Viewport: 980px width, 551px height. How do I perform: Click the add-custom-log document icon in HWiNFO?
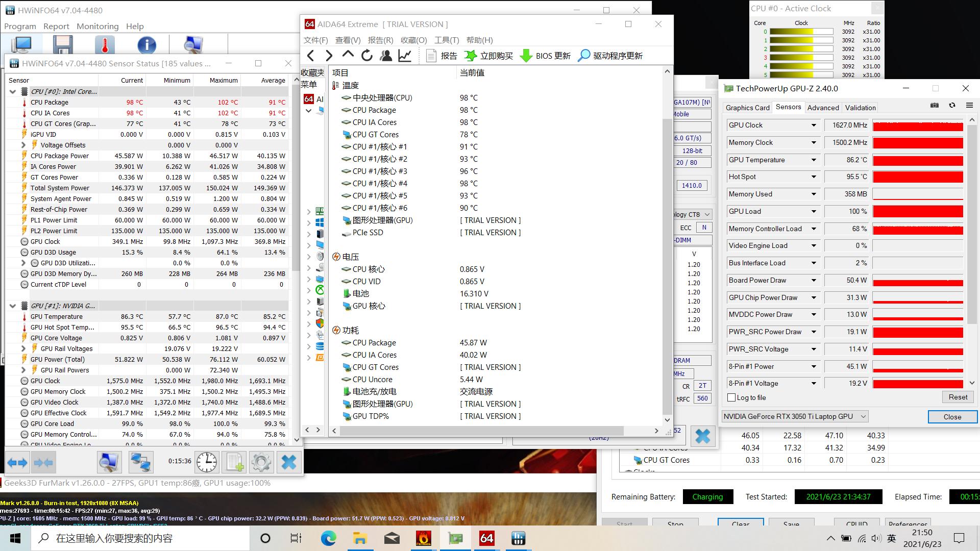tap(234, 462)
